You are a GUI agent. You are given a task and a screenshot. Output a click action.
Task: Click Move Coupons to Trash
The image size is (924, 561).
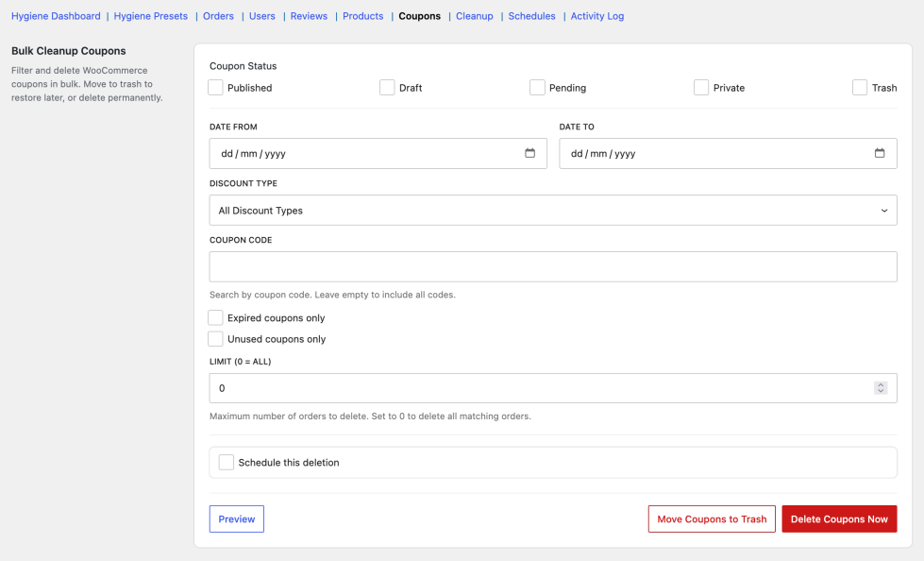tap(712, 519)
